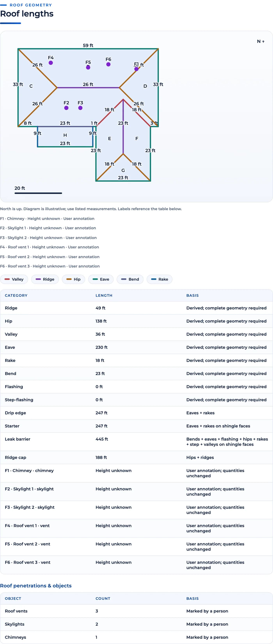Select the 'F2 · Skylight 1' footnote line
This screenshot has height=644, width=273.
click(x=48, y=228)
